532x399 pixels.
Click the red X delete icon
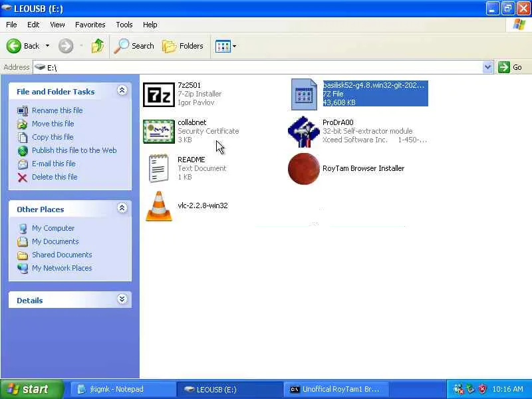click(23, 178)
